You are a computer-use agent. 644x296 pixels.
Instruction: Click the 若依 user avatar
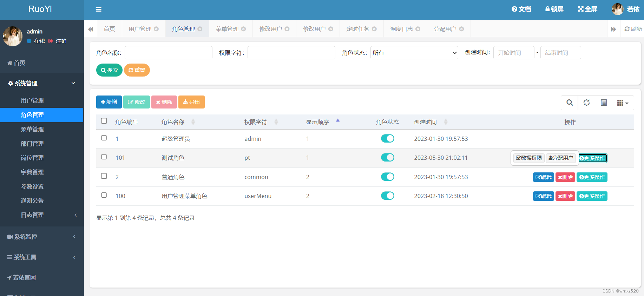(617, 9)
